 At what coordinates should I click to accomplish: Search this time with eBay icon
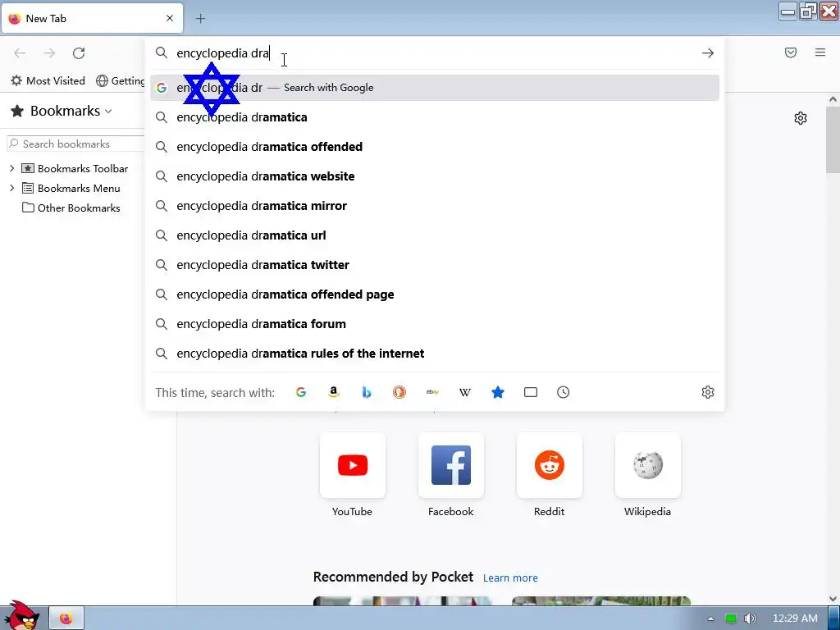[x=432, y=392]
